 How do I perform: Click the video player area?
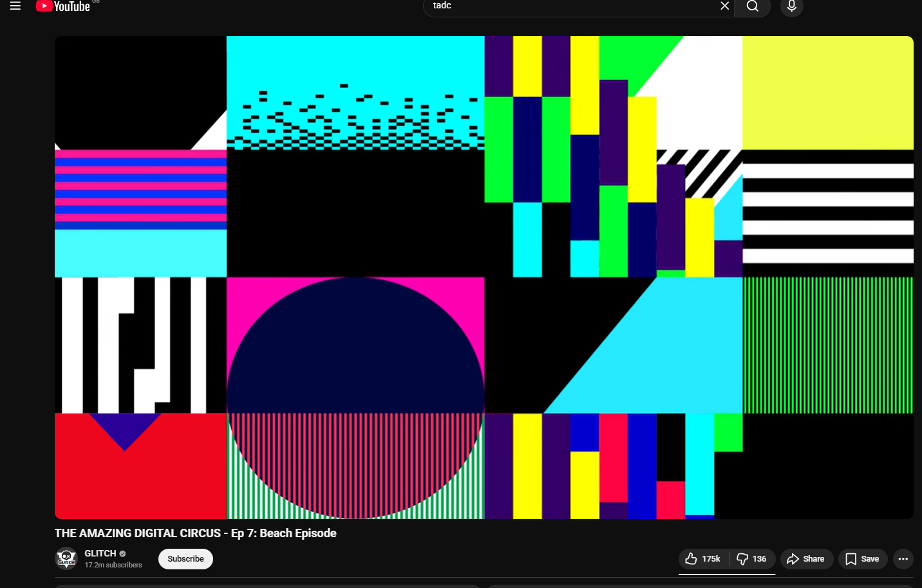point(484,277)
